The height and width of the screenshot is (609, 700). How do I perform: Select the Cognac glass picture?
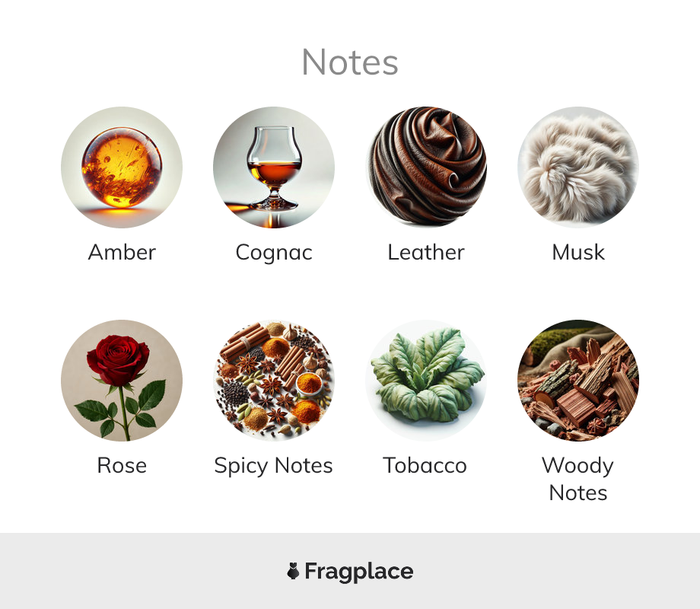[x=274, y=167]
